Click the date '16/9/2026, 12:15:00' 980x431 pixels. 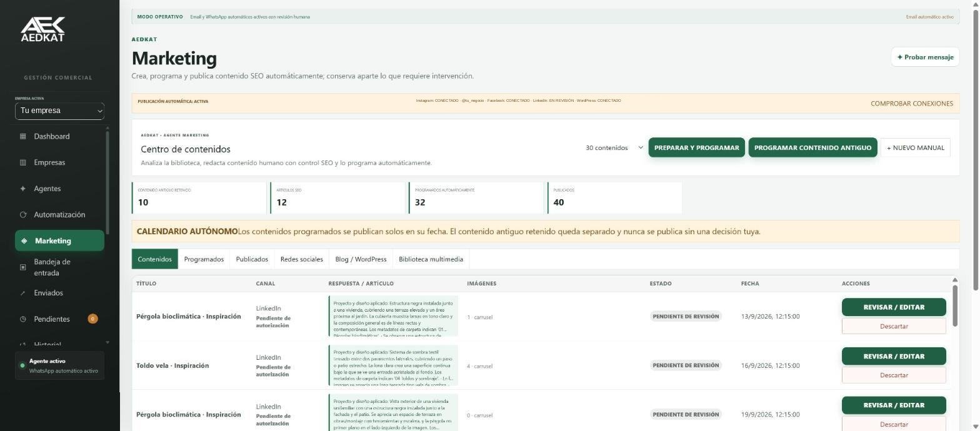[770, 365]
